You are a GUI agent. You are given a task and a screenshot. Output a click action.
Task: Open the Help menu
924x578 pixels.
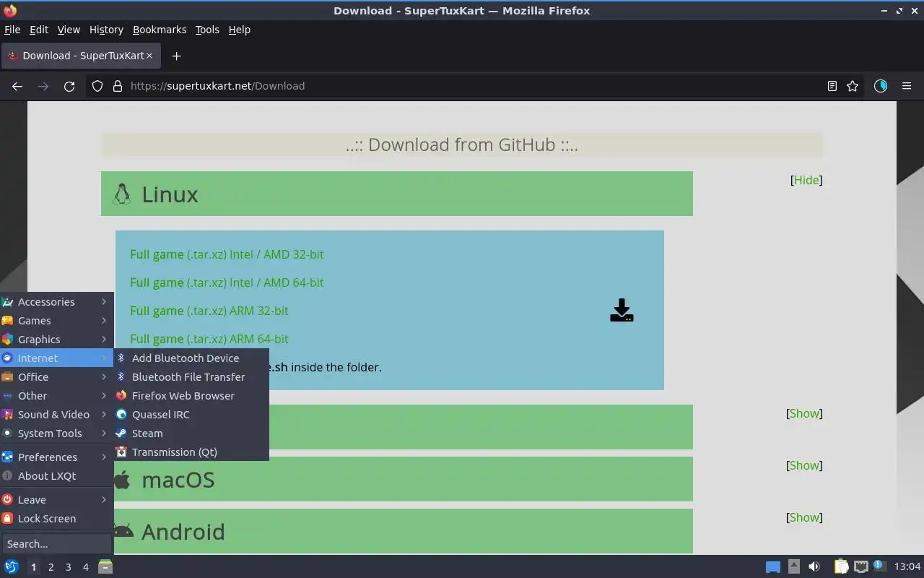click(x=239, y=30)
